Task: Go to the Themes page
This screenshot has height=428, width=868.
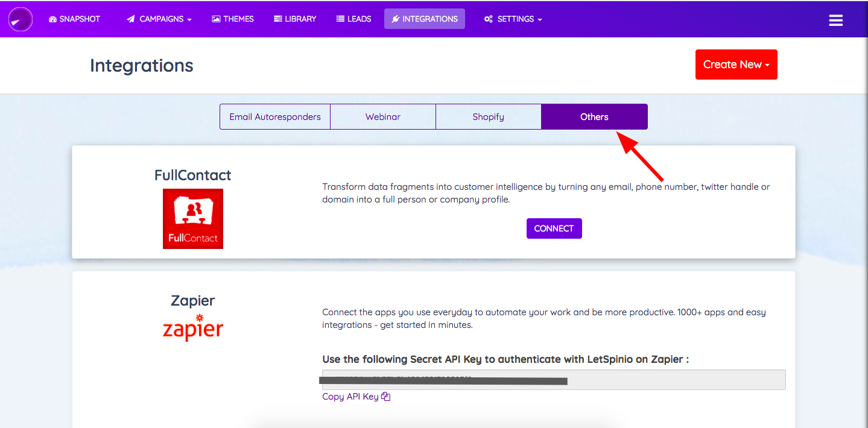Action: (233, 19)
